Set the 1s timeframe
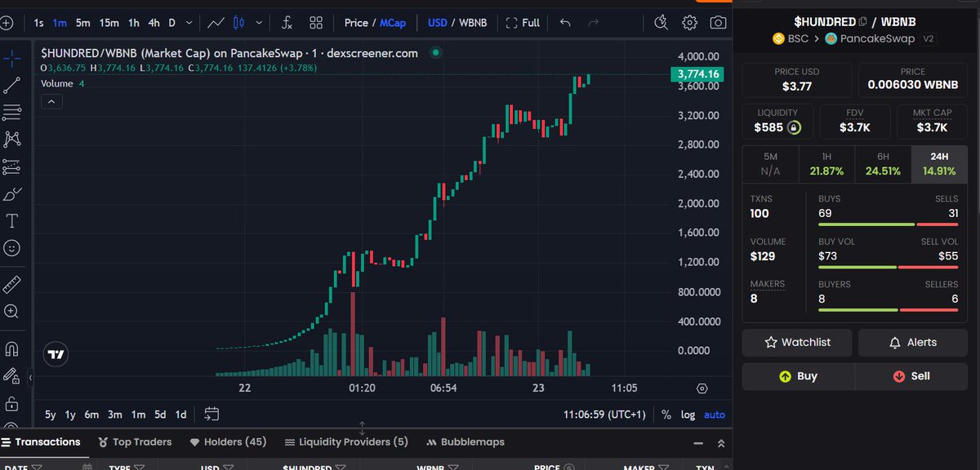This screenshot has height=470, width=980. [x=39, y=23]
